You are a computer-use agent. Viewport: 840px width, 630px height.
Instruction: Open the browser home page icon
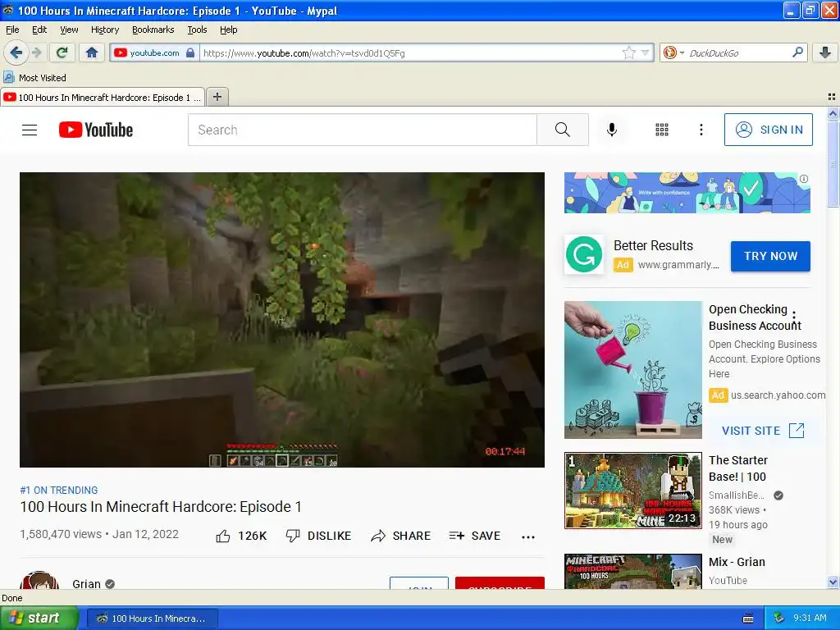tap(92, 52)
